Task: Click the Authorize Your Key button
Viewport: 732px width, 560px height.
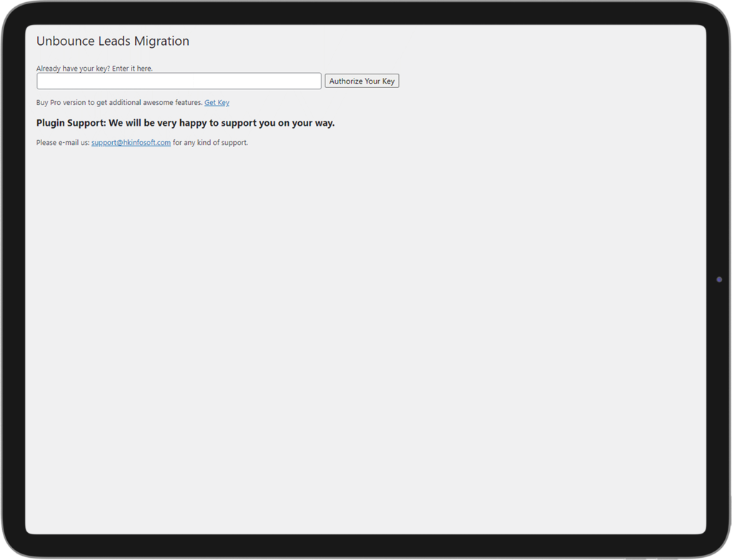Action: (362, 81)
